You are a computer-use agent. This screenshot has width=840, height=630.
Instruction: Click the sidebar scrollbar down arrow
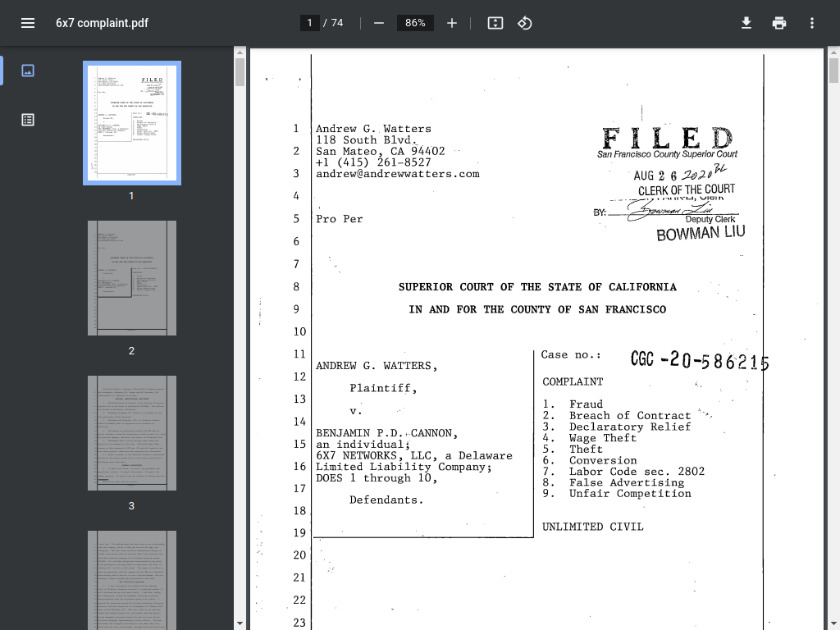[x=240, y=623]
